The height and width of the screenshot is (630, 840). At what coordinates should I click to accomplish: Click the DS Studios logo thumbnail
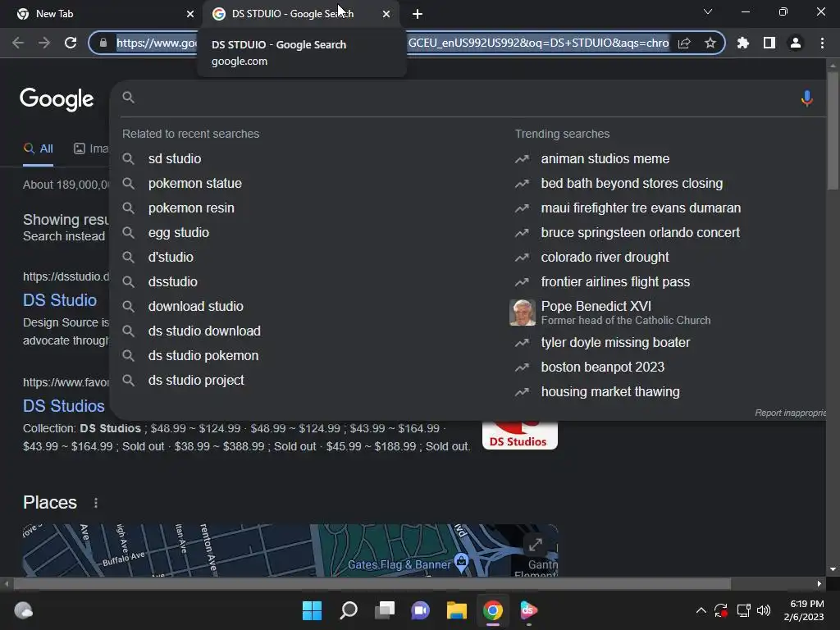tap(519, 435)
